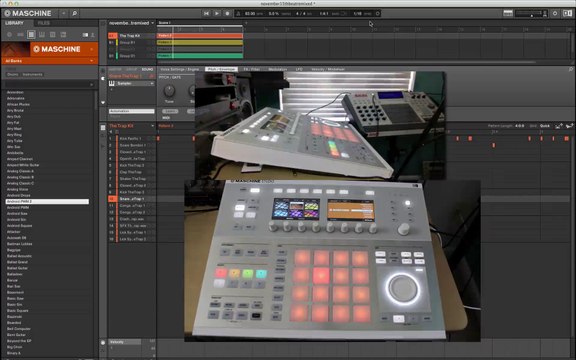Click the restart transport button
This screenshot has width=576, height=360.
tap(206, 14)
